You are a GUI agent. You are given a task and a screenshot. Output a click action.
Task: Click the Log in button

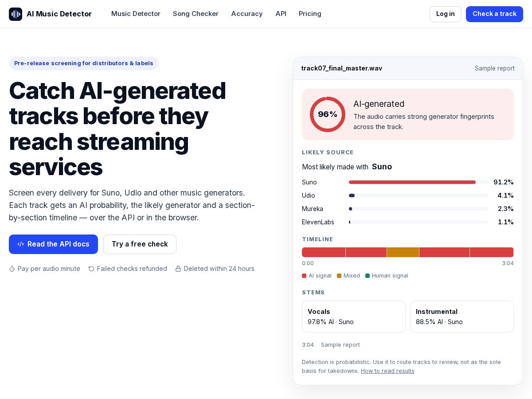click(x=446, y=14)
